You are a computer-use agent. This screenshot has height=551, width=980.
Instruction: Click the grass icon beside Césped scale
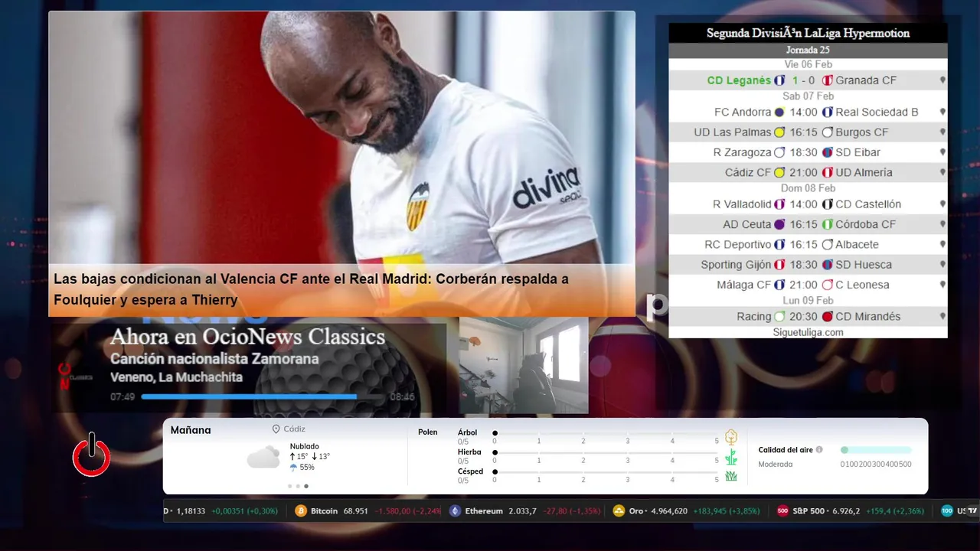click(x=731, y=476)
